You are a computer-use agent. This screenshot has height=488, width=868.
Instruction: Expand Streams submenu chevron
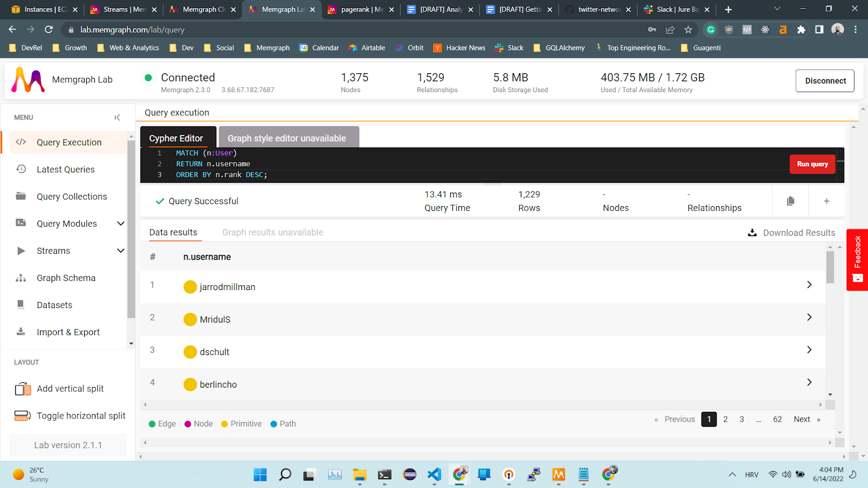coord(120,251)
